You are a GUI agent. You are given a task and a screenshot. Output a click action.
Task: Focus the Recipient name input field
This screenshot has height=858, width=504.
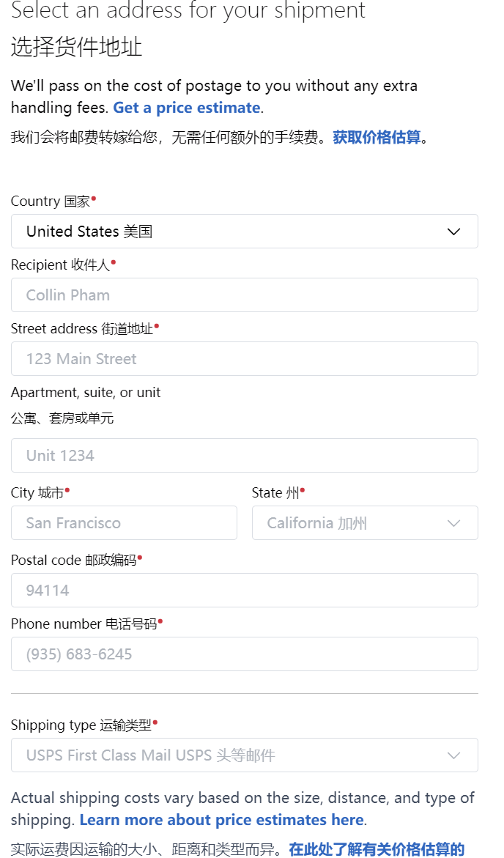244,295
